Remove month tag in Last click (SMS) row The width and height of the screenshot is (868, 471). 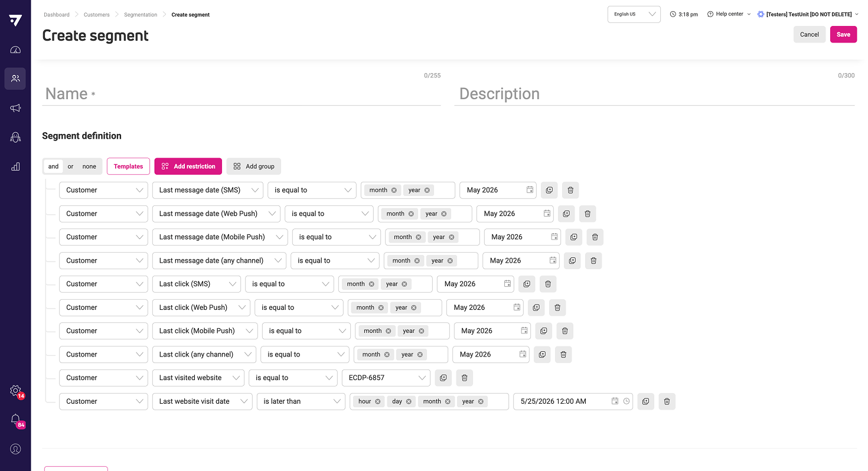371,284
